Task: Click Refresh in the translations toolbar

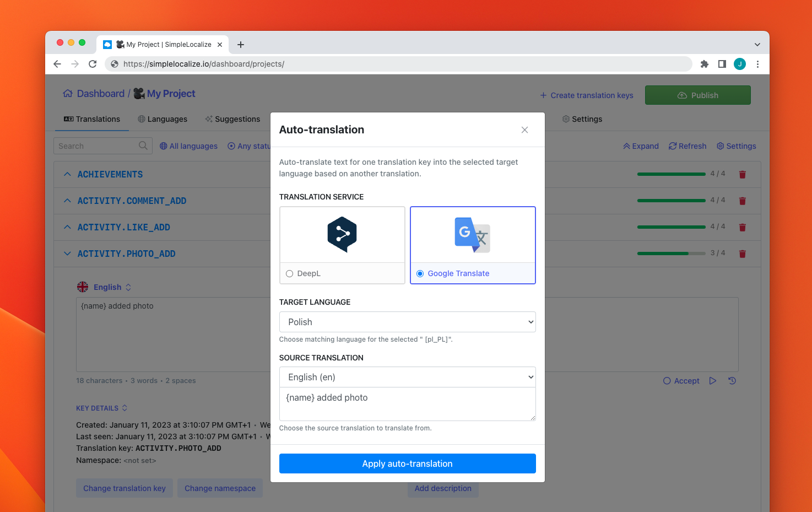Action: (x=688, y=146)
